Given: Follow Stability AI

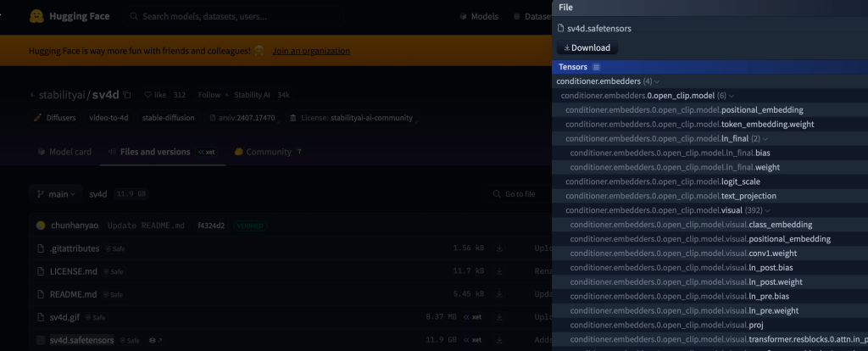Looking at the screenshot, I should tap(209, 95).
